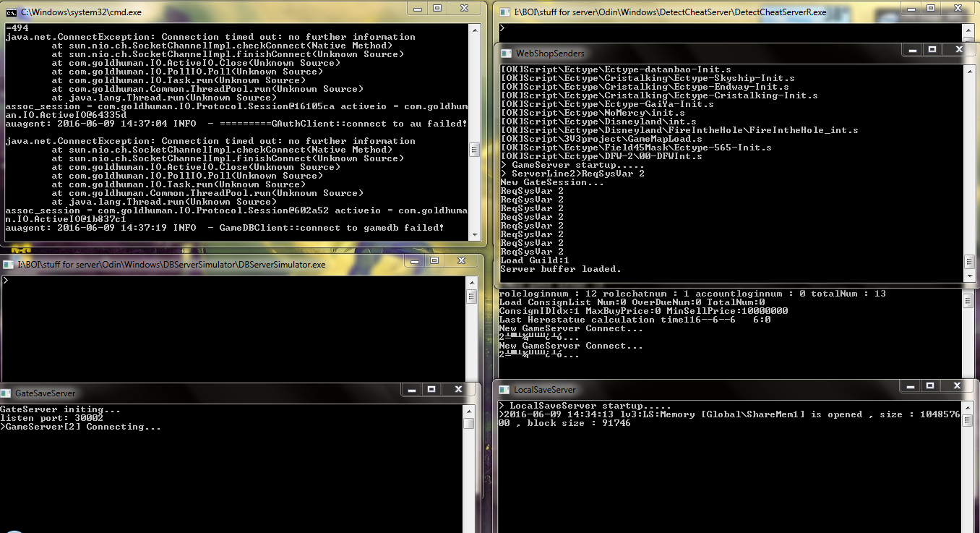The height and width of the screenshot is (533, 980).
Task: Click the '> LocalSaveServer startup.....' line
Action: [585, 406]
